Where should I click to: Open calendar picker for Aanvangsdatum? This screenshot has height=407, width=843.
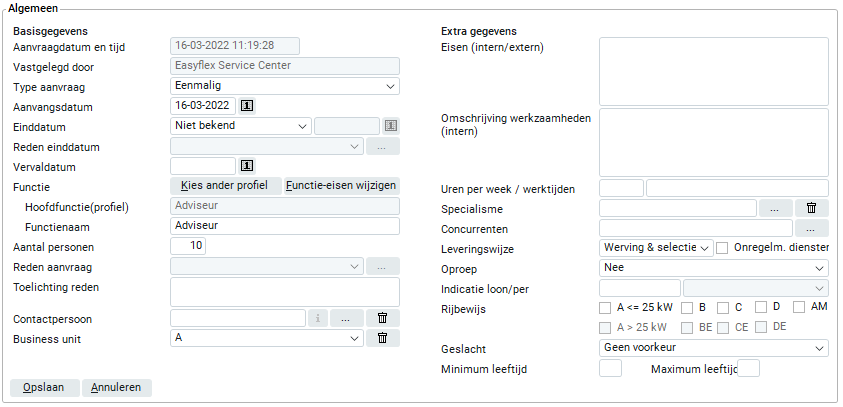pos(247,105)
